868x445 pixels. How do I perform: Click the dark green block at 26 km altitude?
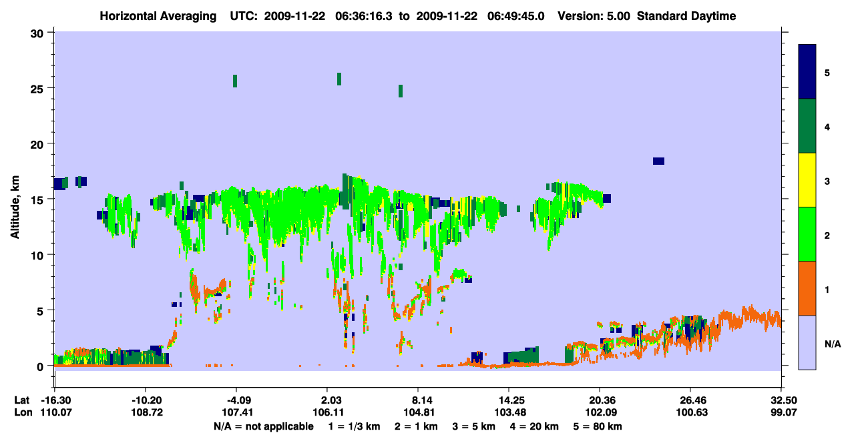pyautogui.click(x=339, y=79)
